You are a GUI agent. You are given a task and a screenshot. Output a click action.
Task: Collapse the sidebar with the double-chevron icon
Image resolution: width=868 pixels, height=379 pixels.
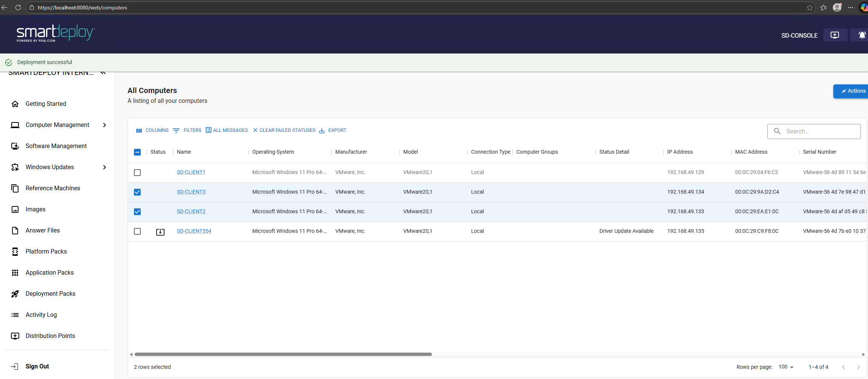(x=103, y=73)
